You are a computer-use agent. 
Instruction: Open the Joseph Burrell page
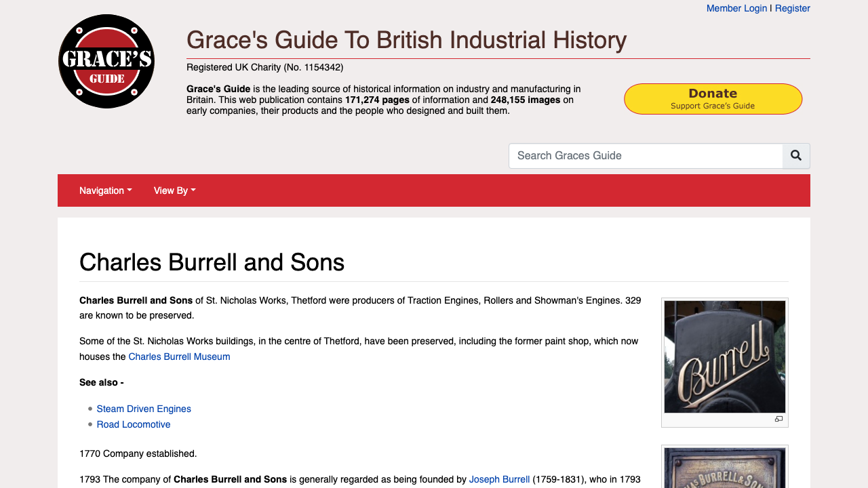coord(499,479)
